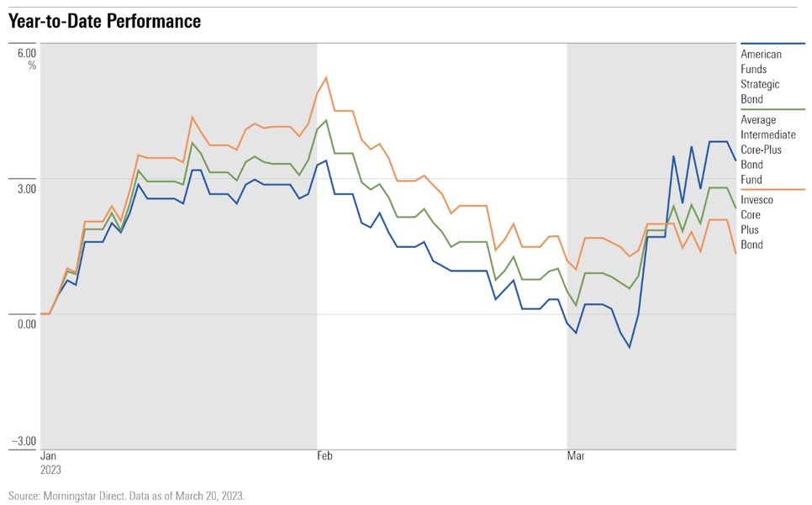Click the percent symbol below 6.00
The width and height of the screenshot is (812, 505).
coord(32,65)
